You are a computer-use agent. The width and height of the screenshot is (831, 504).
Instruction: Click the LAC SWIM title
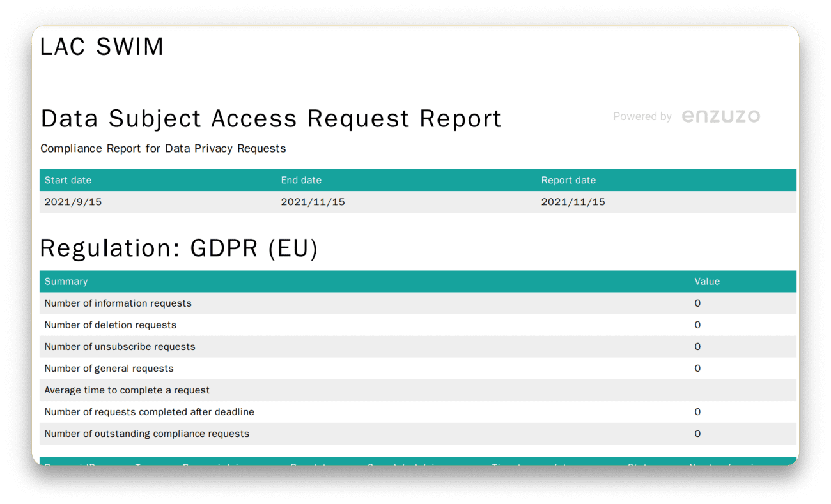tap(102, 47)
